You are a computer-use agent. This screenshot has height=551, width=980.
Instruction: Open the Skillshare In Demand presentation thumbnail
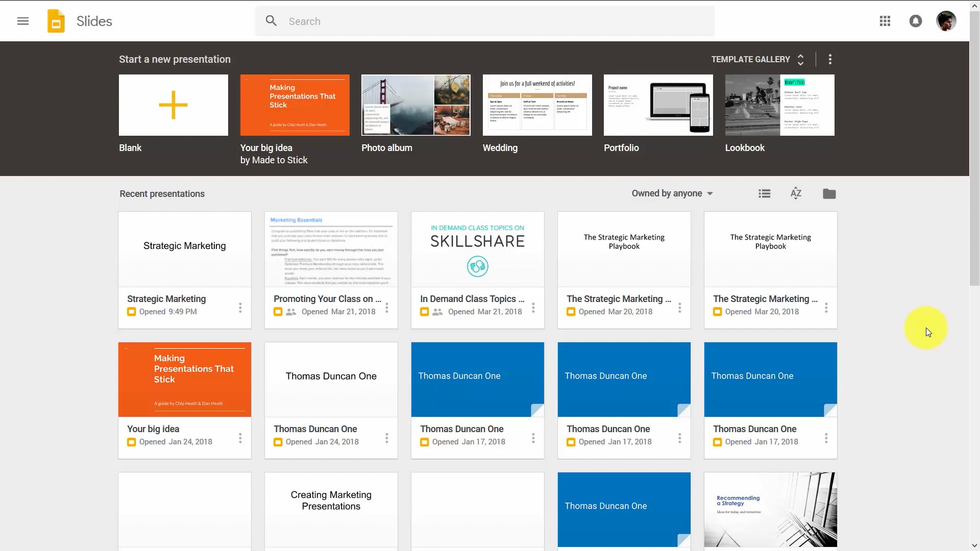coord(478,249)
